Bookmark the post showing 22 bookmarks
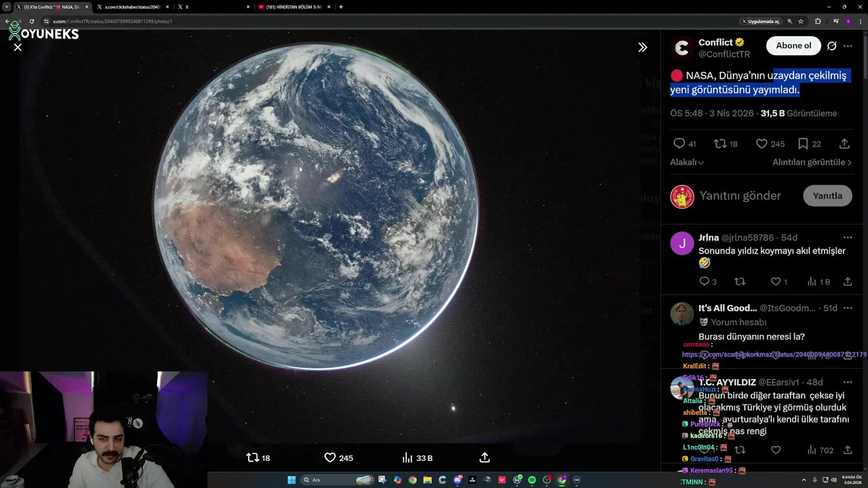The image size is (868, 488). click(x=809, y=144)
